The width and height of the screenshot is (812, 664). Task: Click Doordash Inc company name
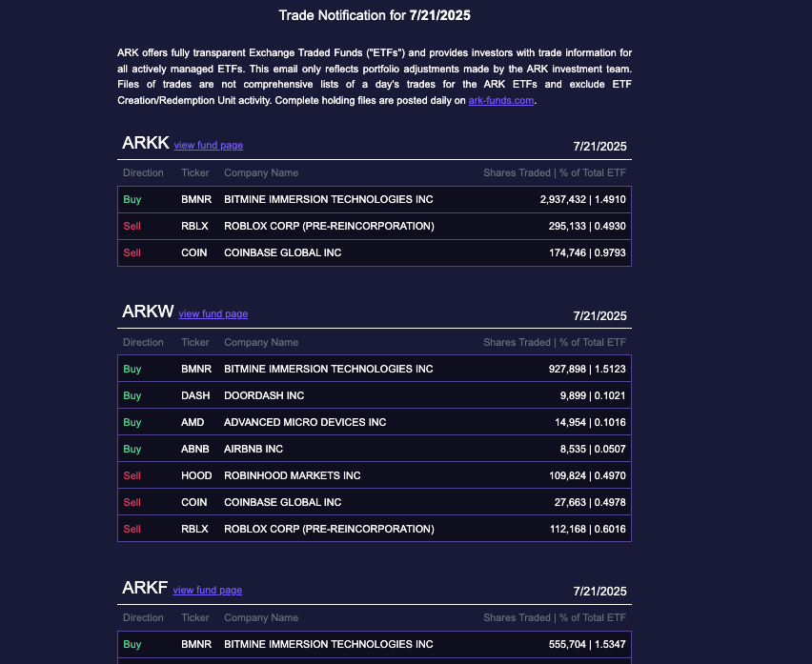[264, 395]
